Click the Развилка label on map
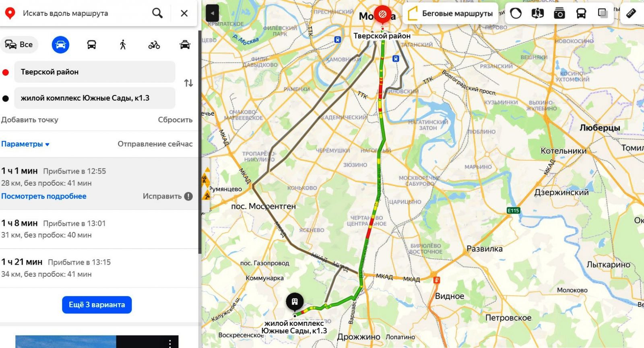The image size is (644, 348). (x=485, y=249)
